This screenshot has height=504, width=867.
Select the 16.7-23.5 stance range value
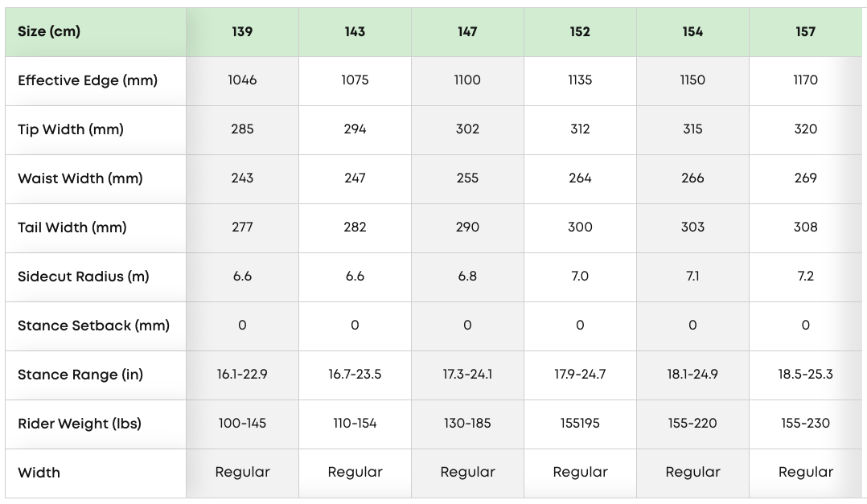click(355, 375)
